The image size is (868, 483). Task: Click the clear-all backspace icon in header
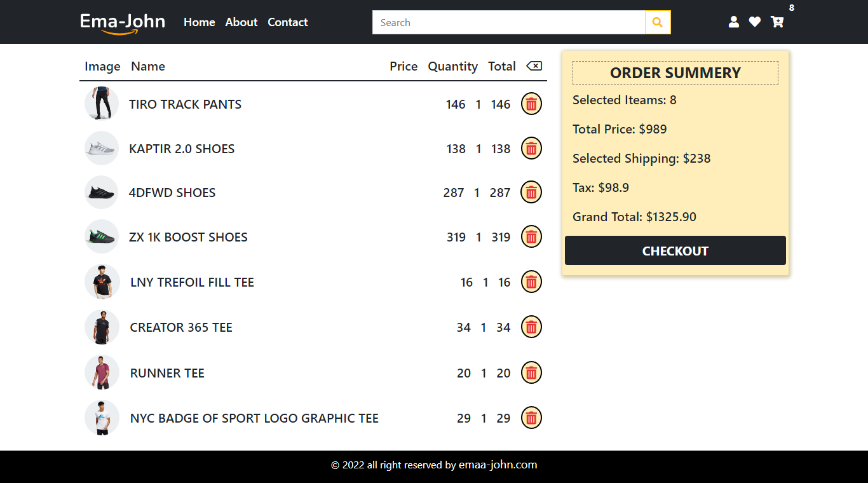tap(534, 66)
